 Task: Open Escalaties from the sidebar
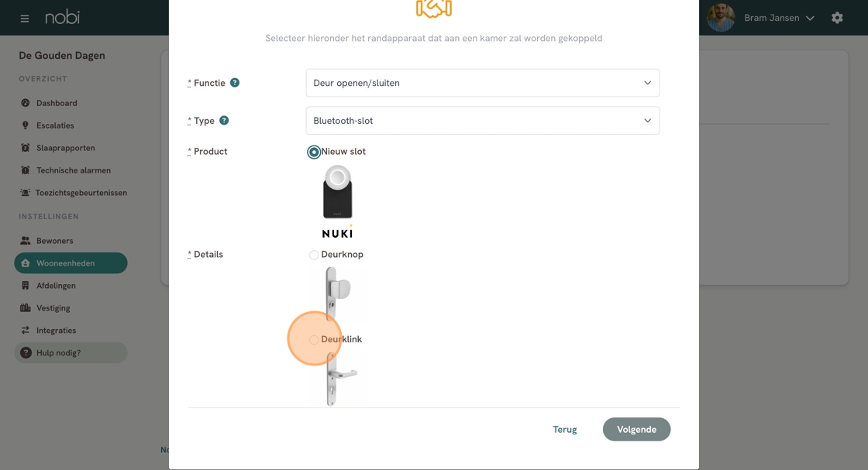click(x=55, y=125)
